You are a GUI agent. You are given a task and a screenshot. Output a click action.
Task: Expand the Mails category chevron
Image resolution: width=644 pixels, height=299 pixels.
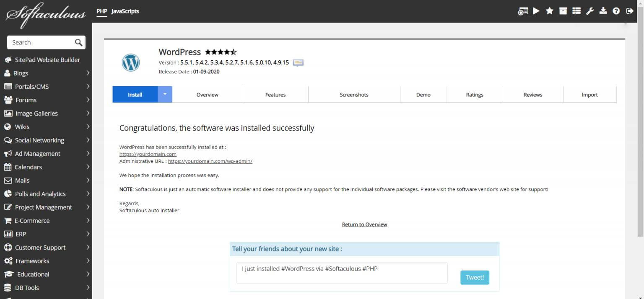click(x=88, y=180)
